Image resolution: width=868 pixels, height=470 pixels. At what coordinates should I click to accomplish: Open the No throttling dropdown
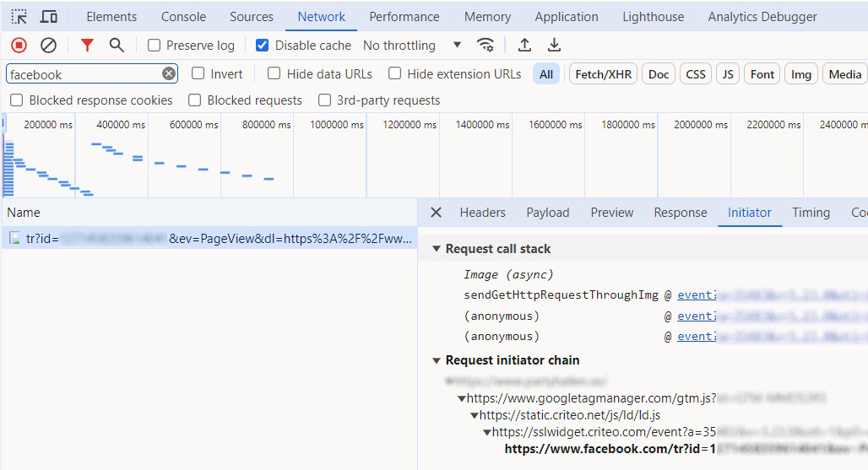pyautogui.click(x=412, y=46)
